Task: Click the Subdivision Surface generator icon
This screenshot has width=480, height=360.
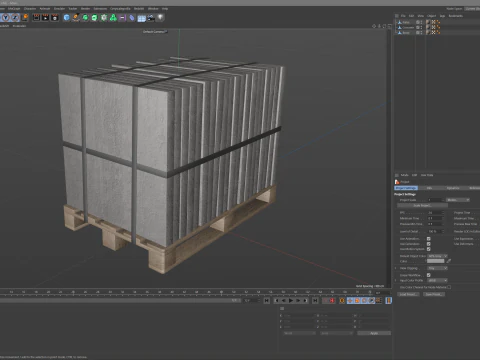Action: click(x=85, y=18)
